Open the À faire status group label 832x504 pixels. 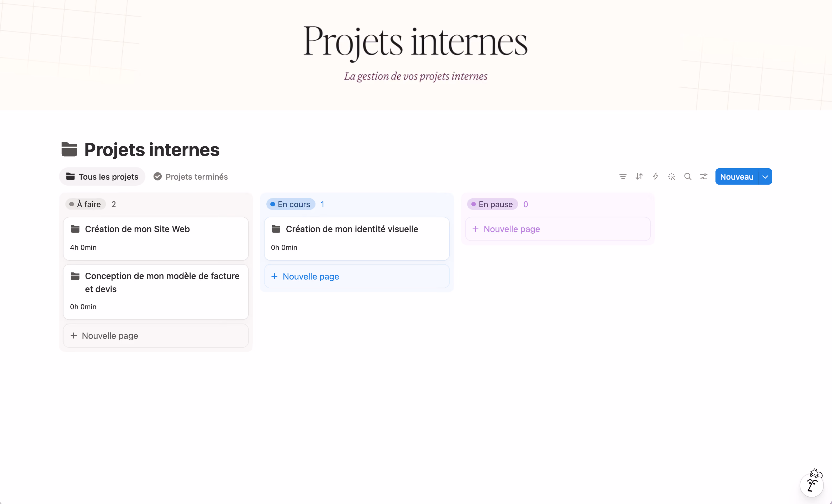point(85,204)
